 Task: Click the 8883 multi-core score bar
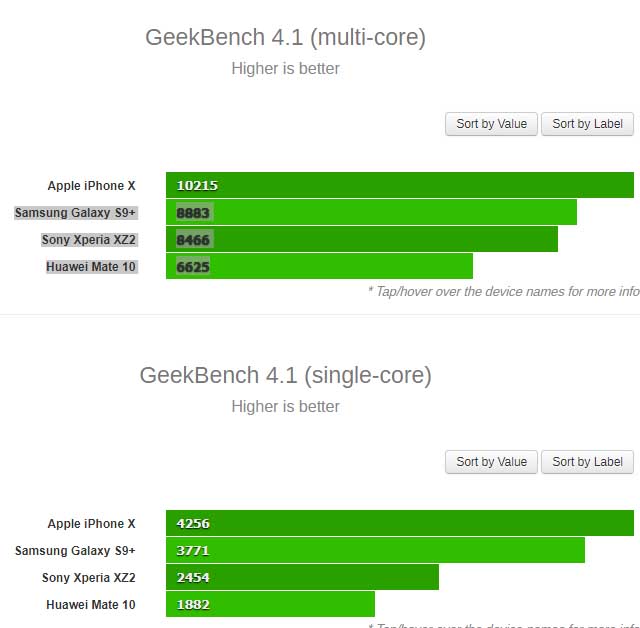(x=371, y=212)
